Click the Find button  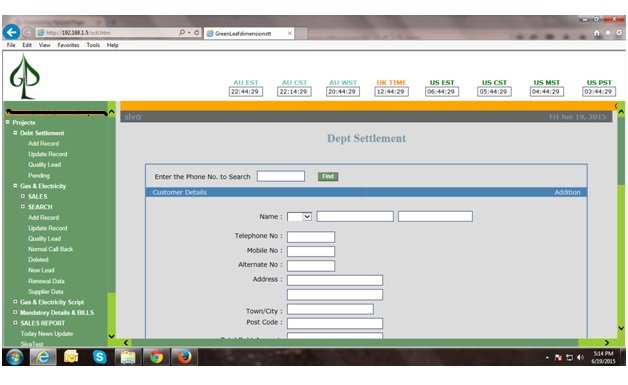pyautogui.click(x=328, y=176)
